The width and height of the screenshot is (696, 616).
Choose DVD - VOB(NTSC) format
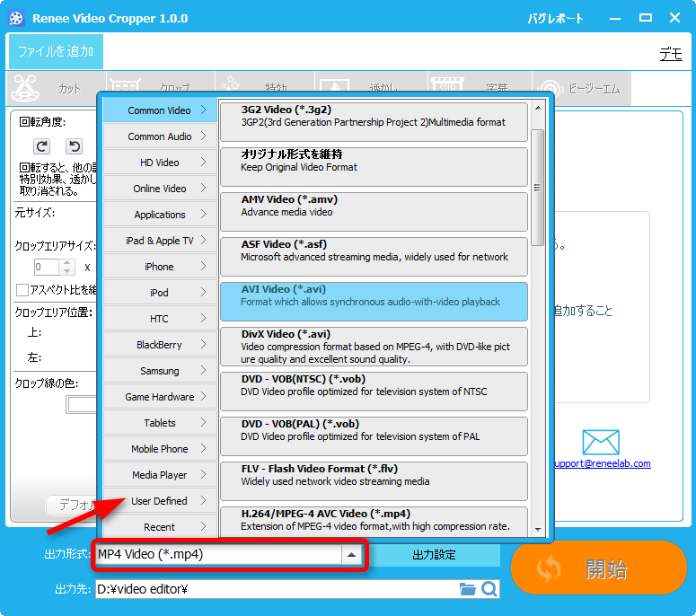(x=374, y=391)
